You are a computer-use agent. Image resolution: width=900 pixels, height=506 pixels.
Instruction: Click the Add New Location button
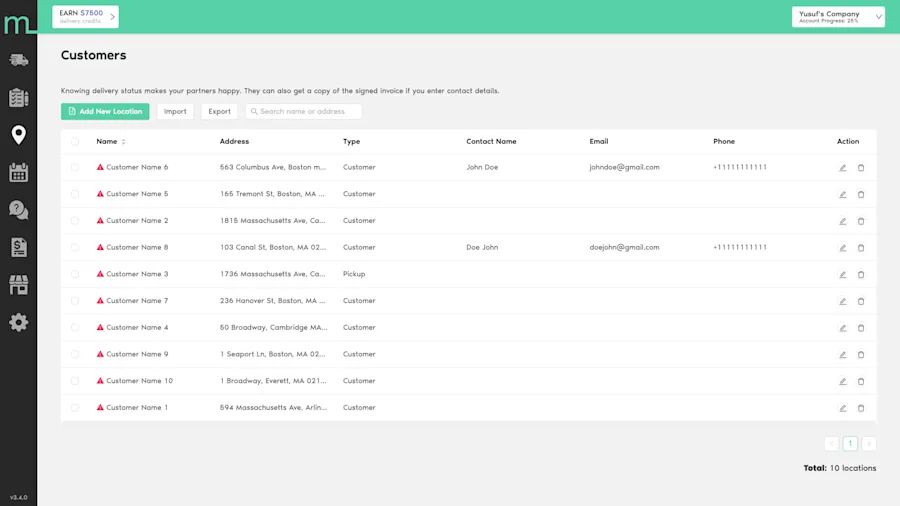point(105,111)
